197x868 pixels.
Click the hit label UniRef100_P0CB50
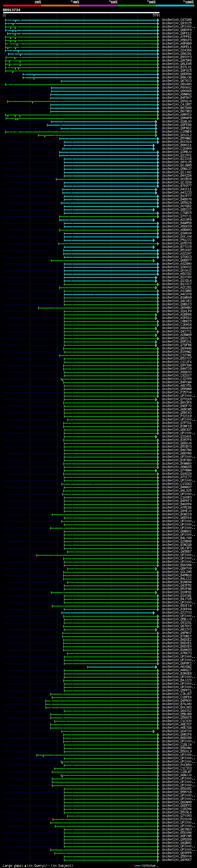point(177,765)
